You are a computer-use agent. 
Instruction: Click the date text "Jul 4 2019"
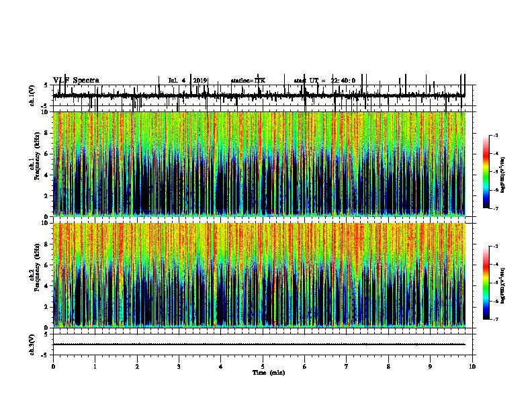[x=187, y=81]
